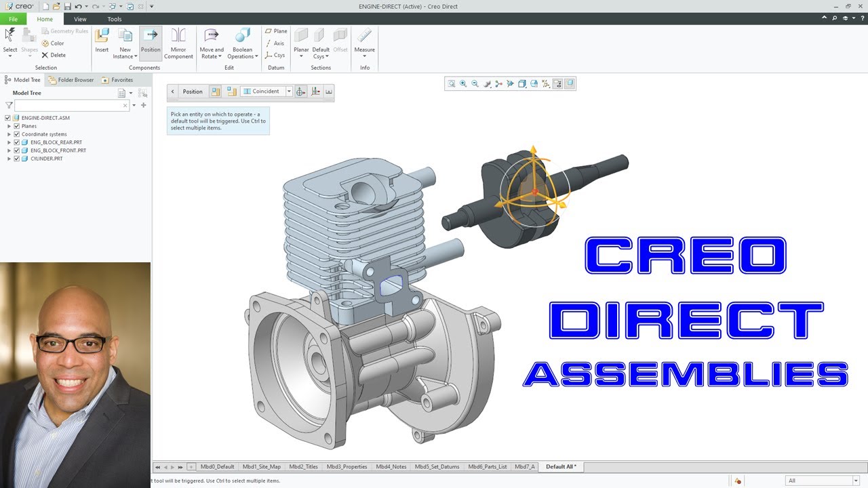Click the Zoom In icon in graphics toolbar
This screenshot has height=488, width=868.
coord(463,84)
